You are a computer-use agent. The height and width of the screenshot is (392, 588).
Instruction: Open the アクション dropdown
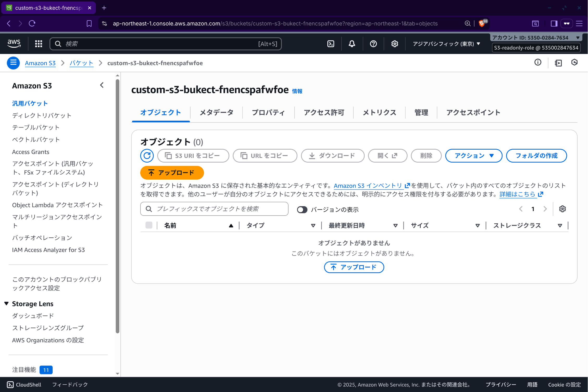[x=474, y=156]
